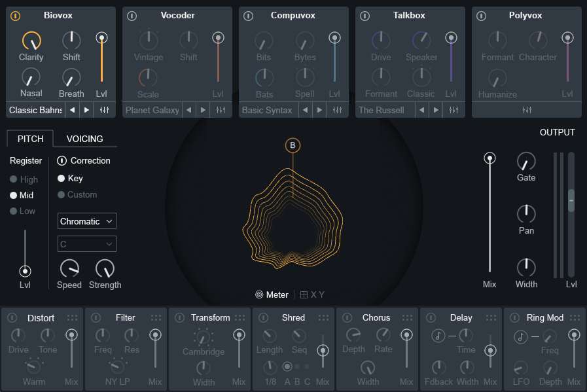Viewport: 587px width, 392px height.
Task: Enable the Polyvox module power button
Action: (481, 16)
